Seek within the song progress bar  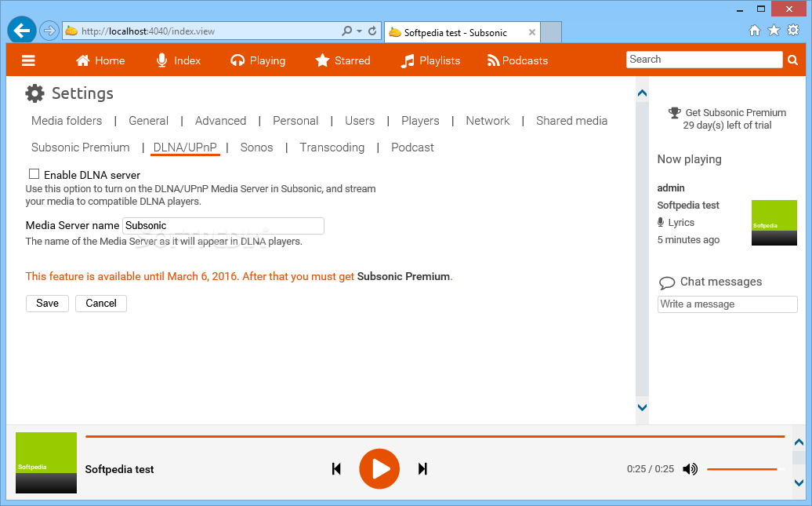[435, 436]
